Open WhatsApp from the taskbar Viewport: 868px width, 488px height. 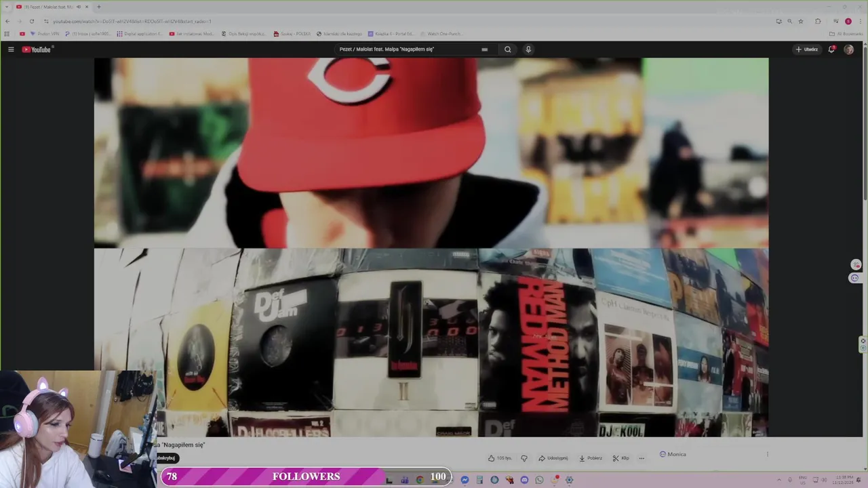[x=539, y=480]
